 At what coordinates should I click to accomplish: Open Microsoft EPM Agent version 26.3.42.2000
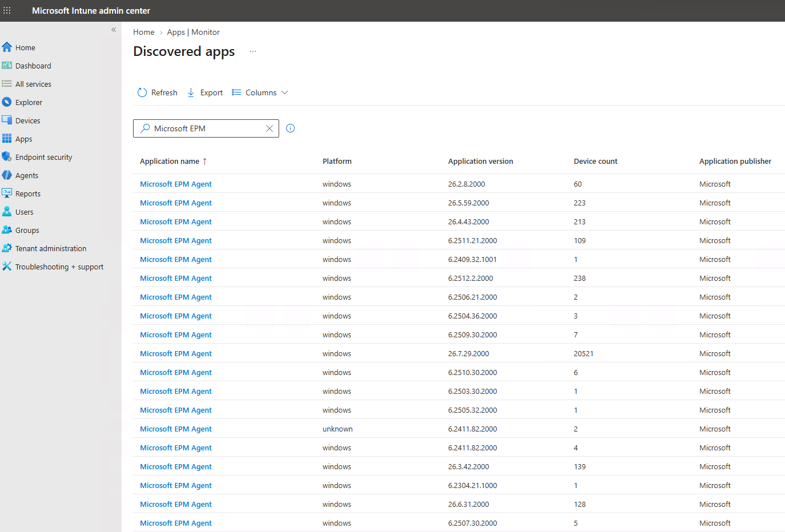pyautogui.click(x=176, y=467)
